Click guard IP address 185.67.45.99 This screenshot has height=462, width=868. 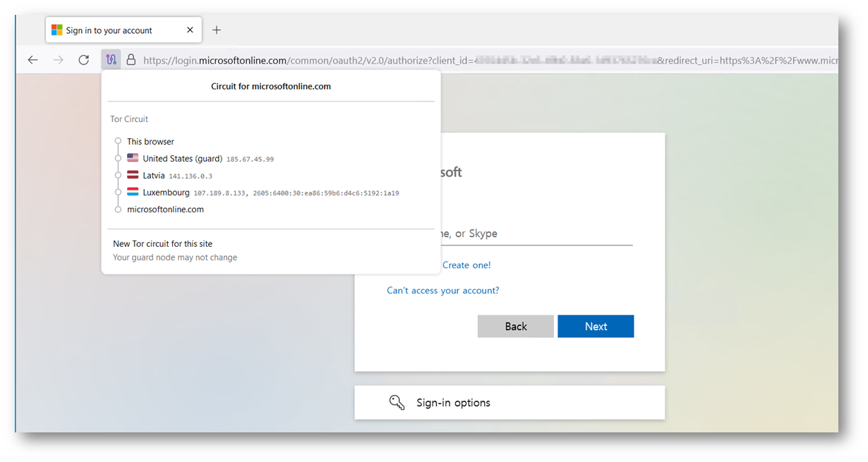250,159
